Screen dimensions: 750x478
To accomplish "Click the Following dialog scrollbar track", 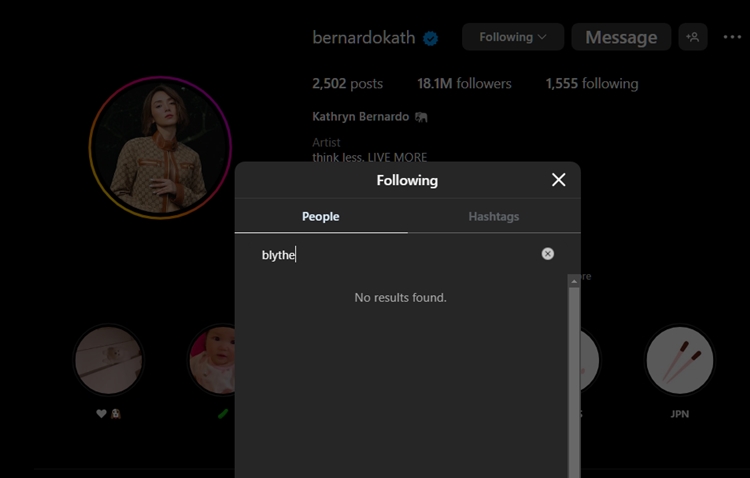I will click(574, 383).
